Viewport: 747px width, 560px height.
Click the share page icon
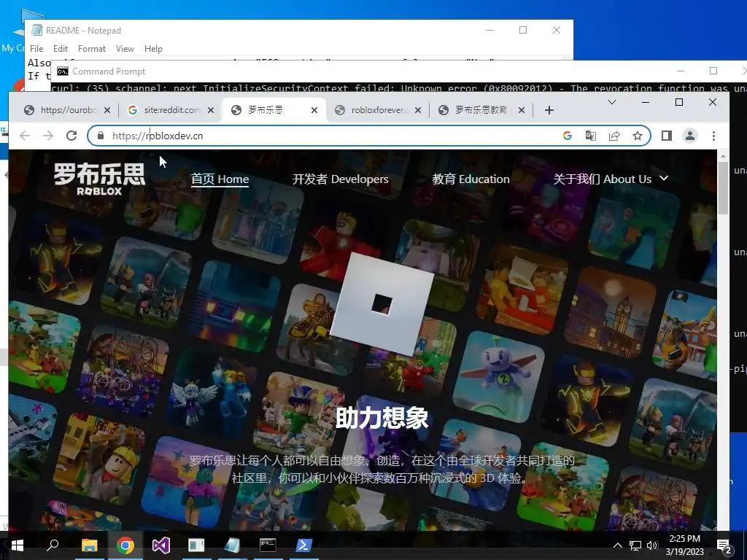tap(614, 136)
